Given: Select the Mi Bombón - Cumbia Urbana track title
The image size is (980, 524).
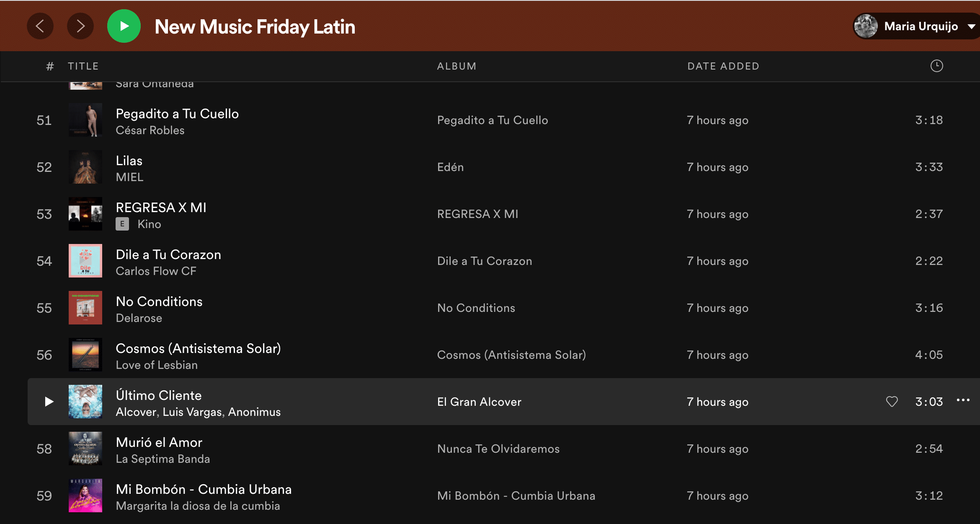Looking at the screenshot, I should pyautogui.click(x=204, y=489).
